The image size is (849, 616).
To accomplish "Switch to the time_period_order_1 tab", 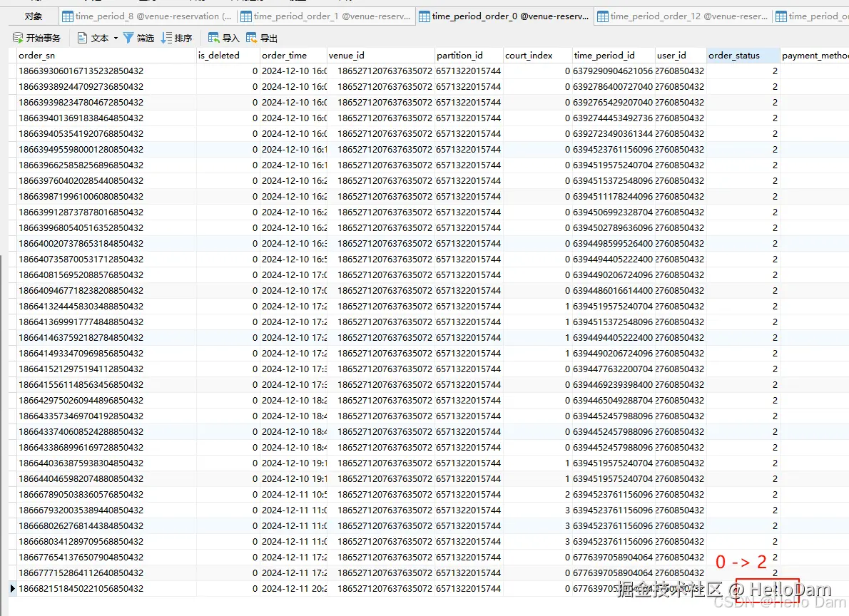I will pos(326,16).
